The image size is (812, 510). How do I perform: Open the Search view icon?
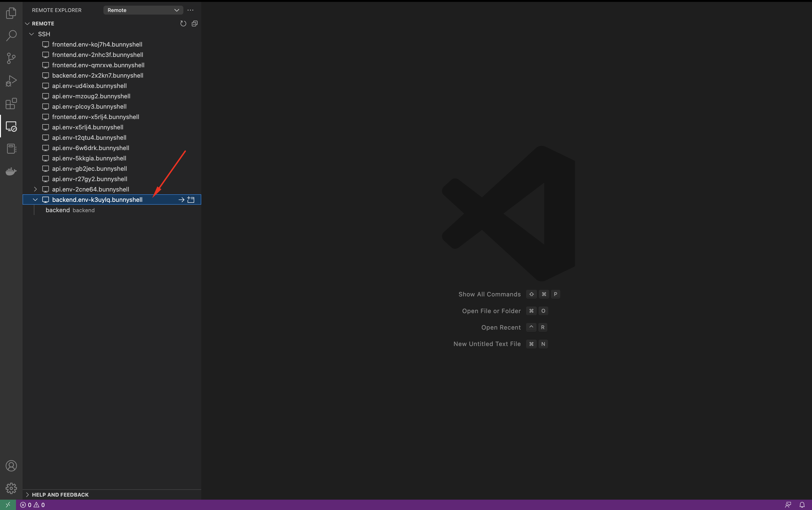(x=11, y=36)
